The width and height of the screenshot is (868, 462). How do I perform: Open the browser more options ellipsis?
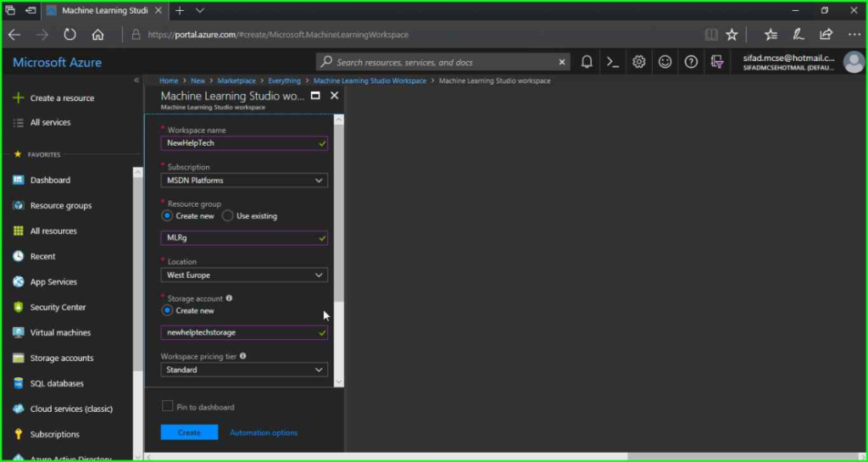(854, 35)
